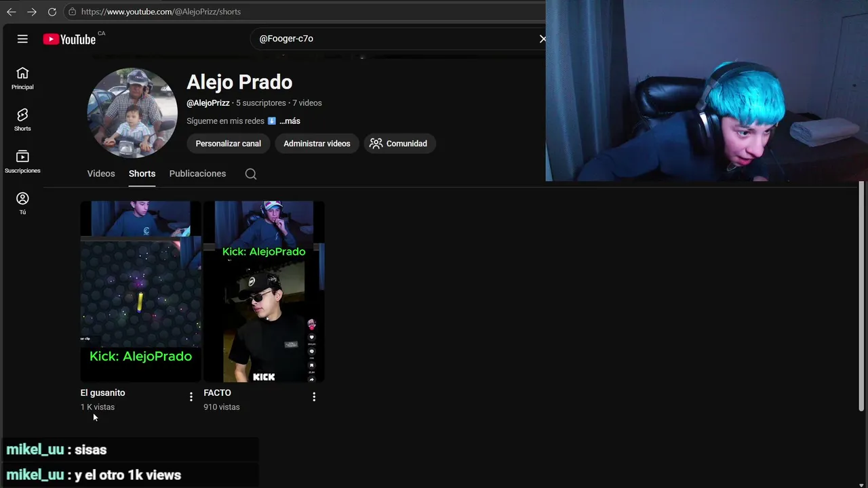The height and width of the screenshot is (488, 868).
Task: Click the 910 vistas text
Action: (222, 407)
